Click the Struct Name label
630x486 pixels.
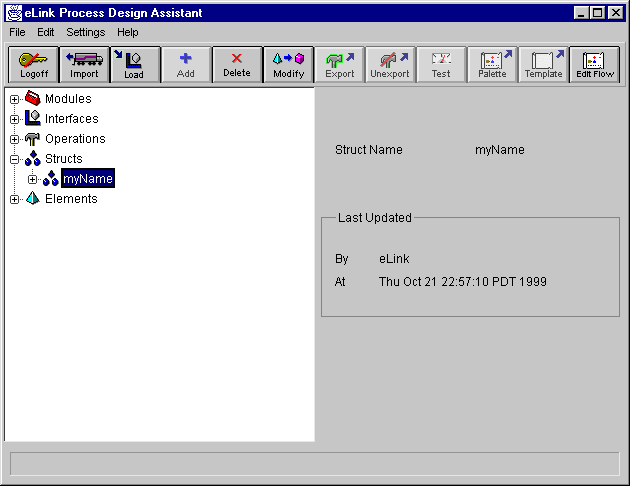[x=368, y=150]
